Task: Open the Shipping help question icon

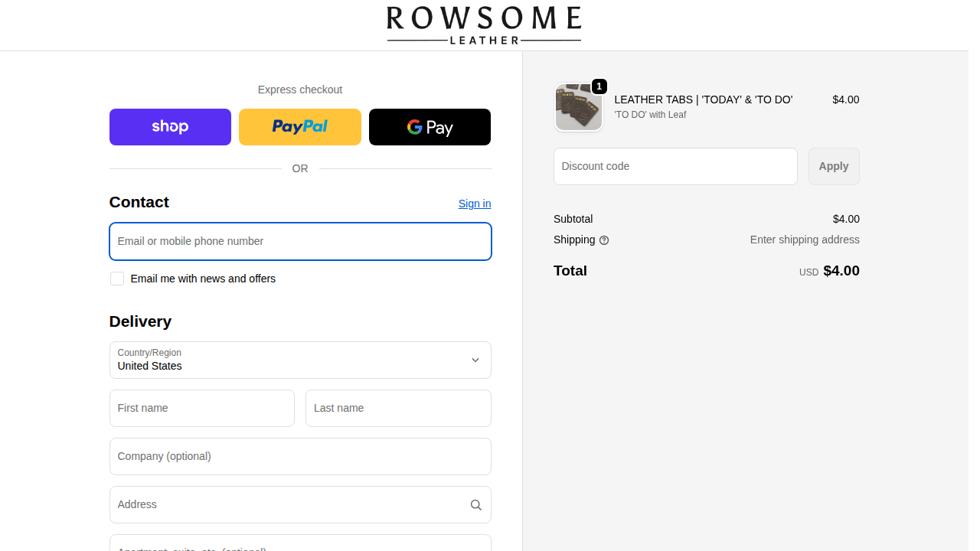Action: [x=604, y=240]
